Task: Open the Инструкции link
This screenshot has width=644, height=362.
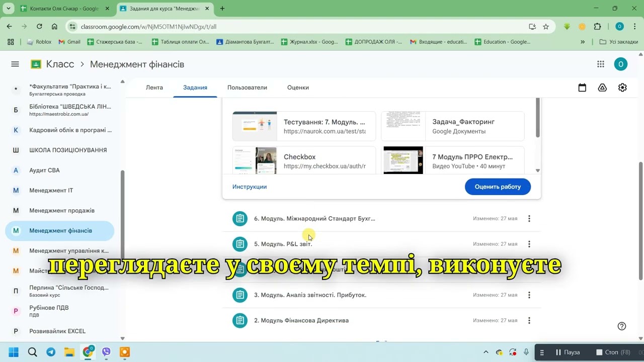Action: [250, 187]
